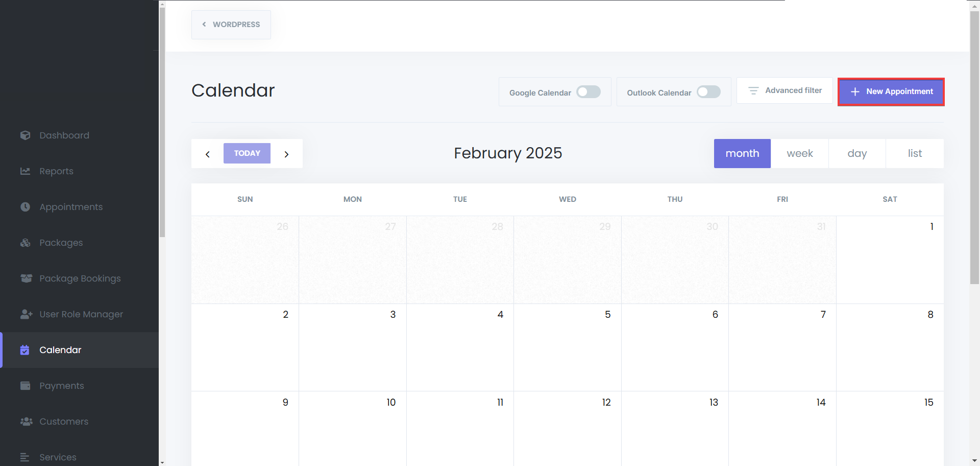The image size is (980, 466).
Task: Switch to the week view tab
Action: [x=799, y=154]
